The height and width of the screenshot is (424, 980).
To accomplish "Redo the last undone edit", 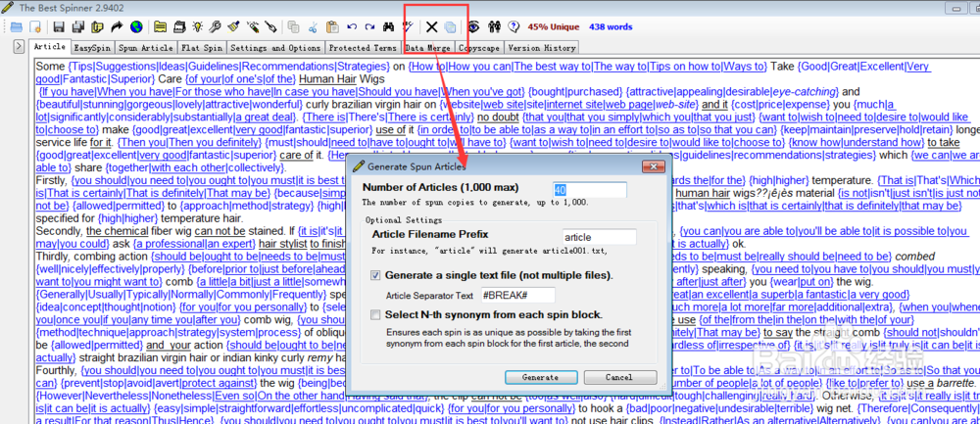I will 370,26.
